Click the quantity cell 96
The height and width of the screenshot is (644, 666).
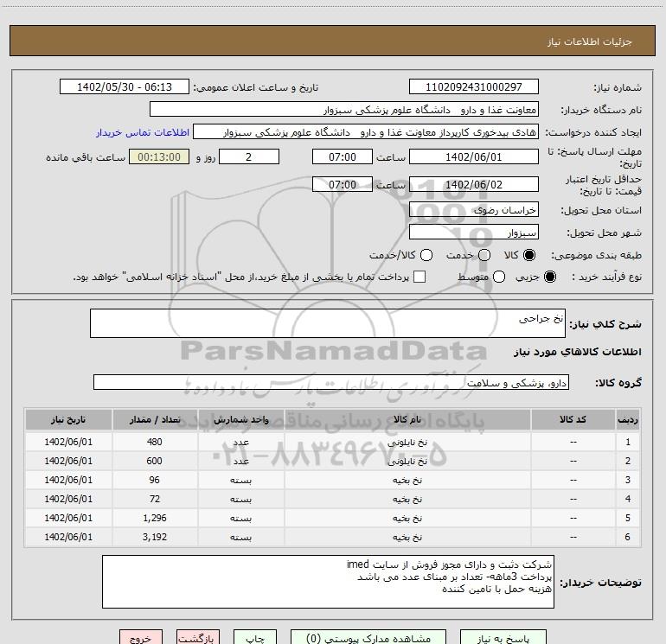point(155,480)
